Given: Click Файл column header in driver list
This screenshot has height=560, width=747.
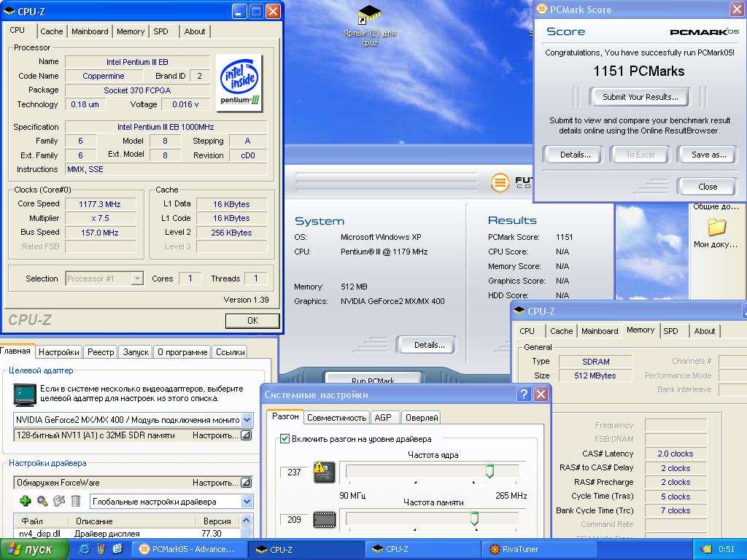Looking at the screenshot, I should pos(41,521).
